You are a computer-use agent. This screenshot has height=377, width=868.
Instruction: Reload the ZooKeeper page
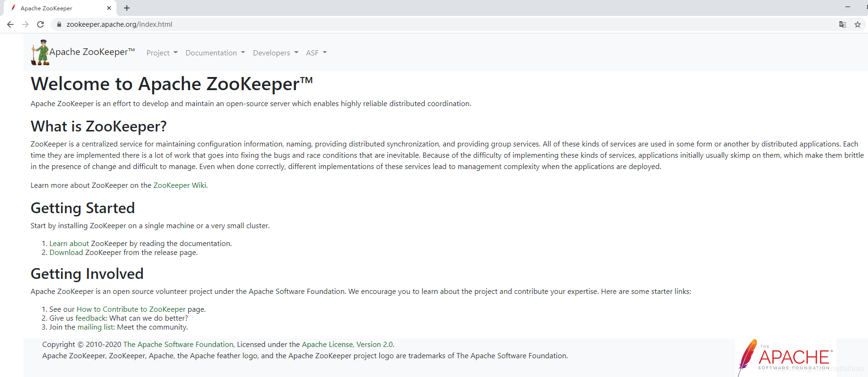click(x=40, y=24)
